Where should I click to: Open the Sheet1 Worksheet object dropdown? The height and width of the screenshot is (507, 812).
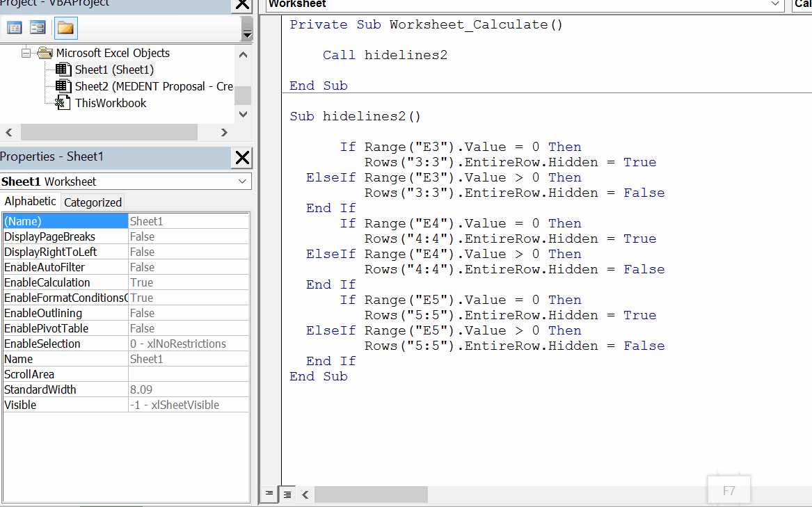pos(242,182)
